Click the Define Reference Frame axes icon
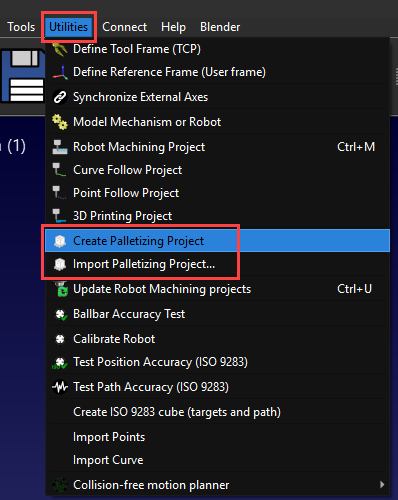 [60, 72]
